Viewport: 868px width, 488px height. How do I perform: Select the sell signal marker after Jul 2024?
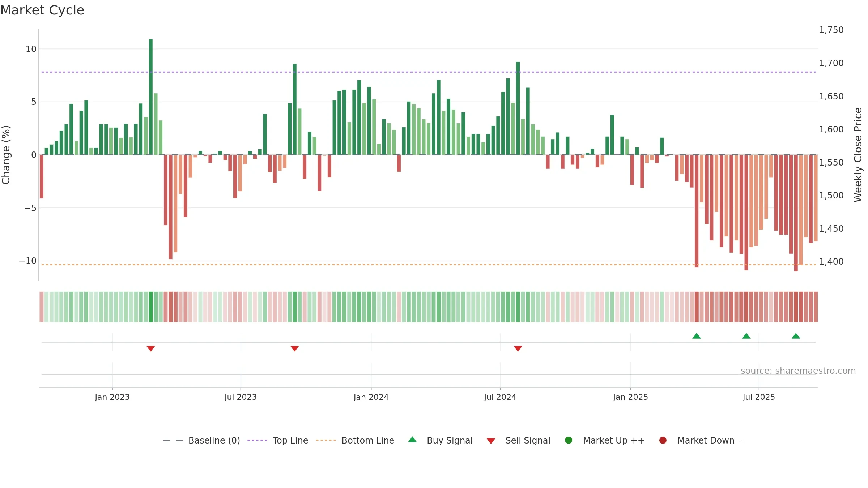518,348
